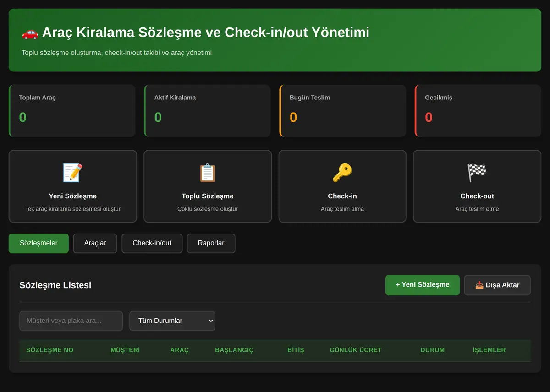Screen dimensions: 550x392
Task: Click the clipboard icon for Toplu Sözleşme
Action: 208,173
